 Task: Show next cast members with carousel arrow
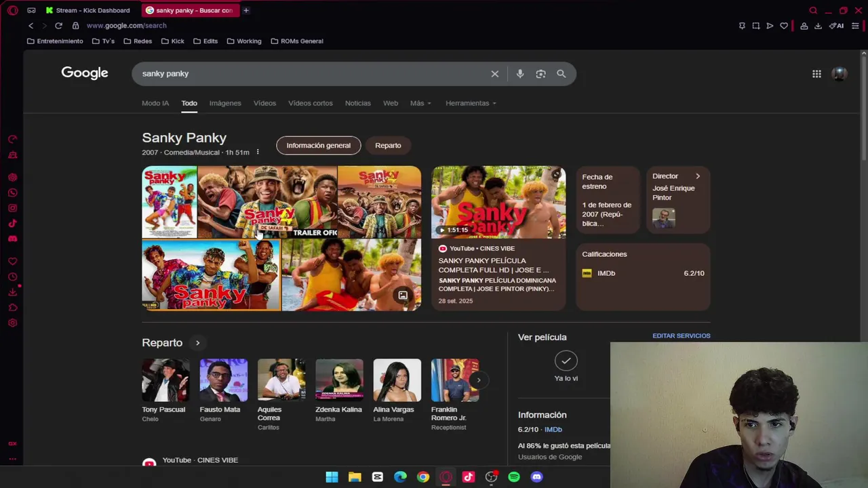478,380
